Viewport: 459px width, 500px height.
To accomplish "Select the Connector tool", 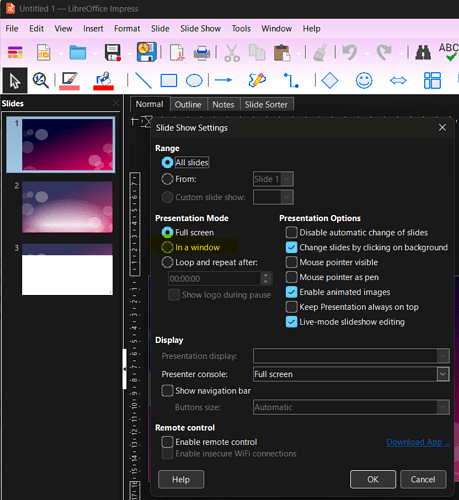I will tap(291, 80).
